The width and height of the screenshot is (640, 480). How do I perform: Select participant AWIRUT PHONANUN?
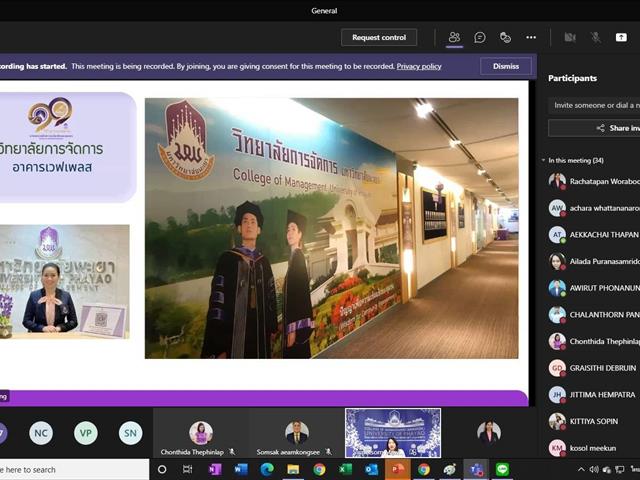pyautogui.click(x=594, y=288)
